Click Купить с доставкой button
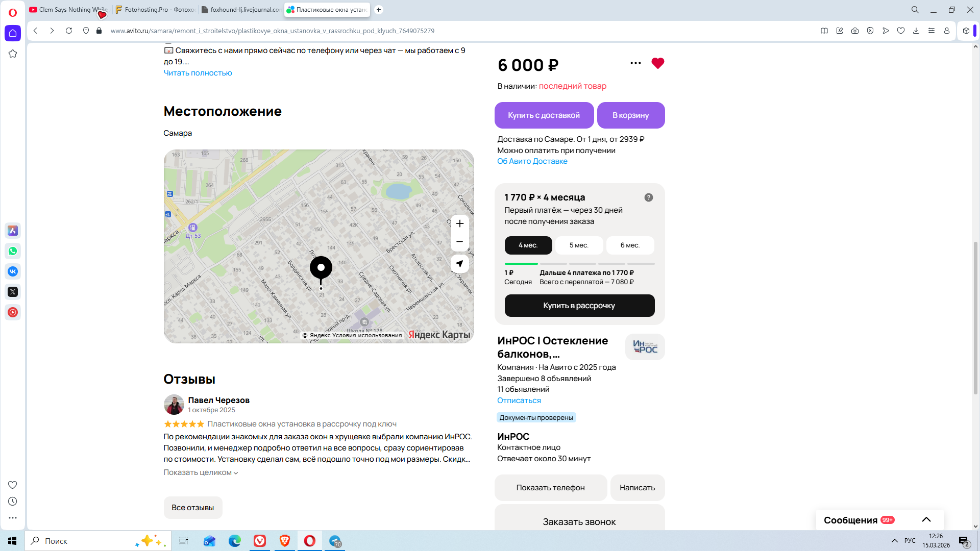 [544, 115]
